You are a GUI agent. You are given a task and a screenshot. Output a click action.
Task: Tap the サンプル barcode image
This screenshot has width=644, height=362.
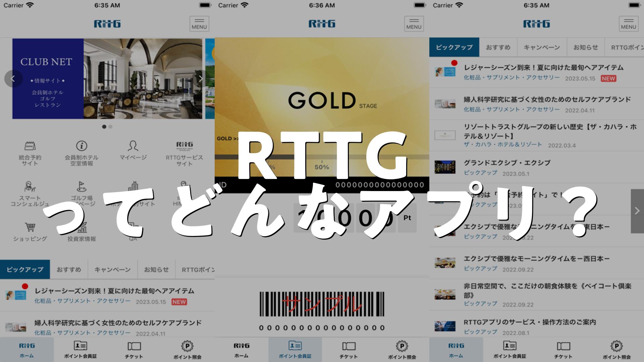click(322, 304)
